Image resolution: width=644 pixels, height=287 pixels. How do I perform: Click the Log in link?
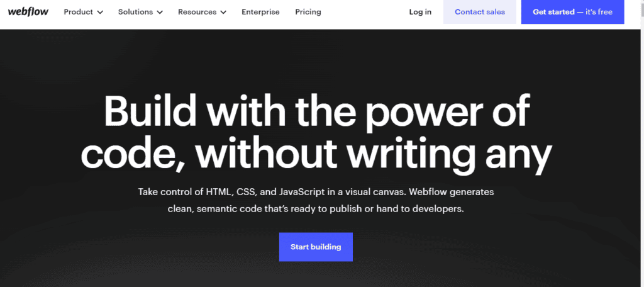(x=420, y=12)
